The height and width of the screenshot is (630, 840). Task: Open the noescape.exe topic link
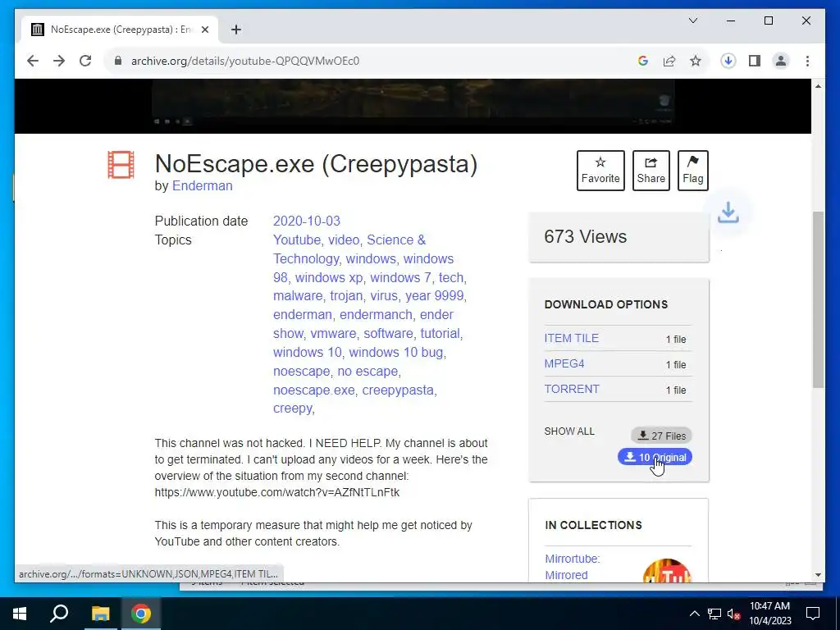[313, 390]
